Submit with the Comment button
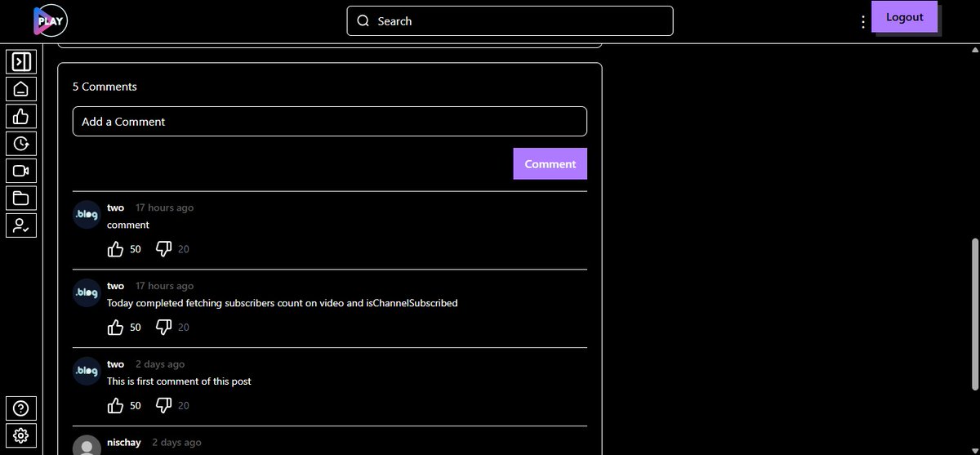The height and width of the screenshot is (455, 980). tap(550, 163)
